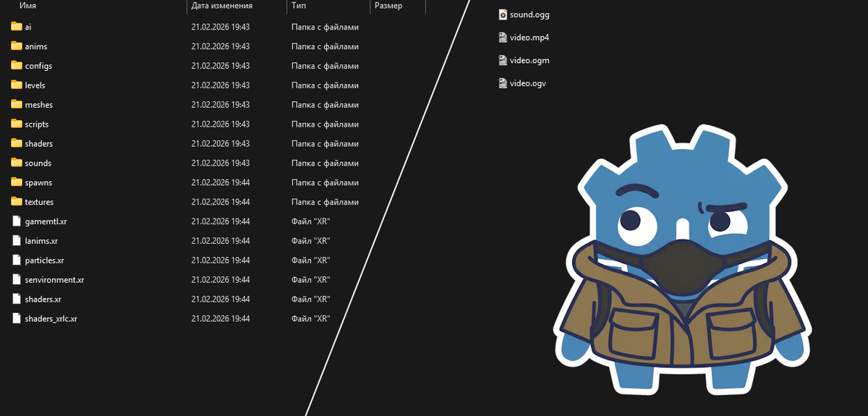Click the date in the ai row
The image size is (868, 416).
221,27
